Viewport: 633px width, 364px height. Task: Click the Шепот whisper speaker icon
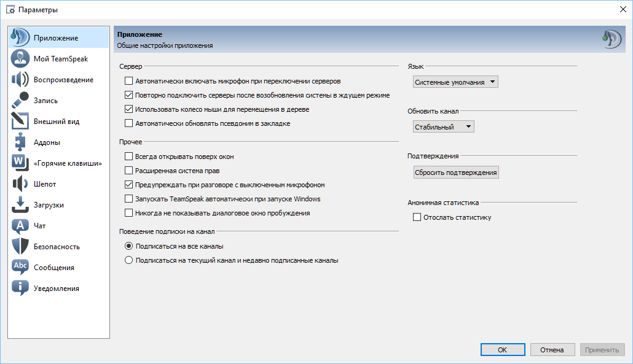point(20,184)
